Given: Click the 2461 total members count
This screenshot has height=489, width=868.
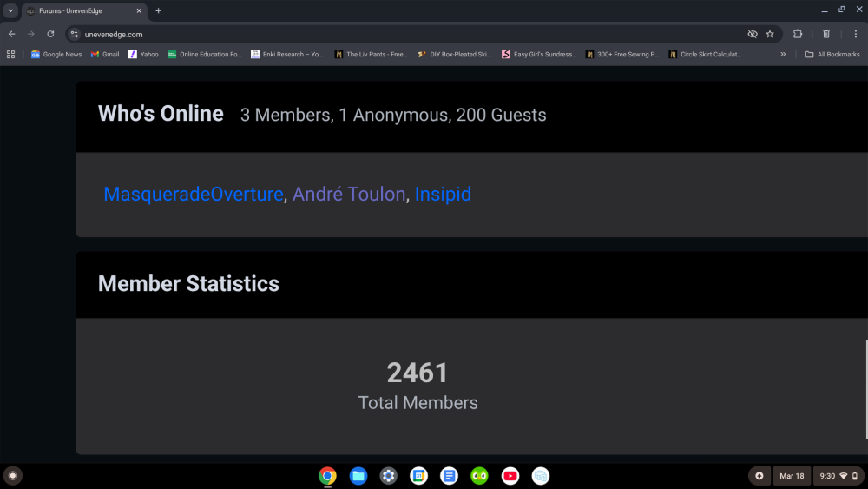Looking at the screenshot, I should point(418,372).
